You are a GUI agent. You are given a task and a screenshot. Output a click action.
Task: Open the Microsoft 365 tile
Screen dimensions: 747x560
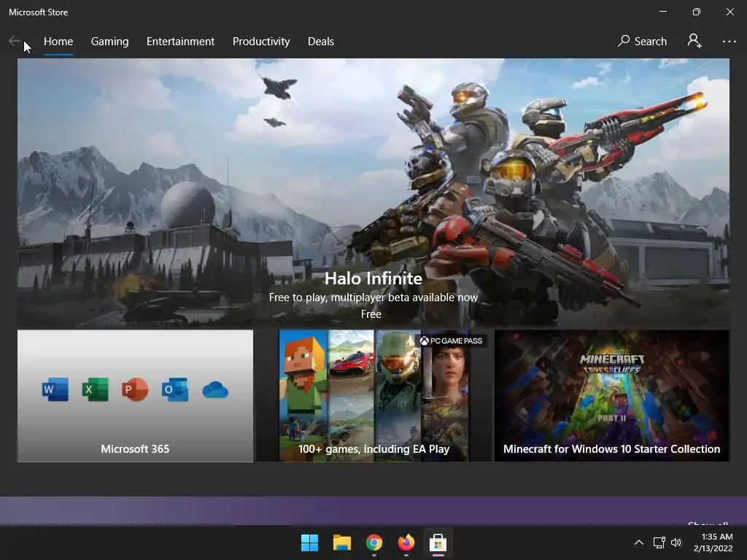(135, 396)
